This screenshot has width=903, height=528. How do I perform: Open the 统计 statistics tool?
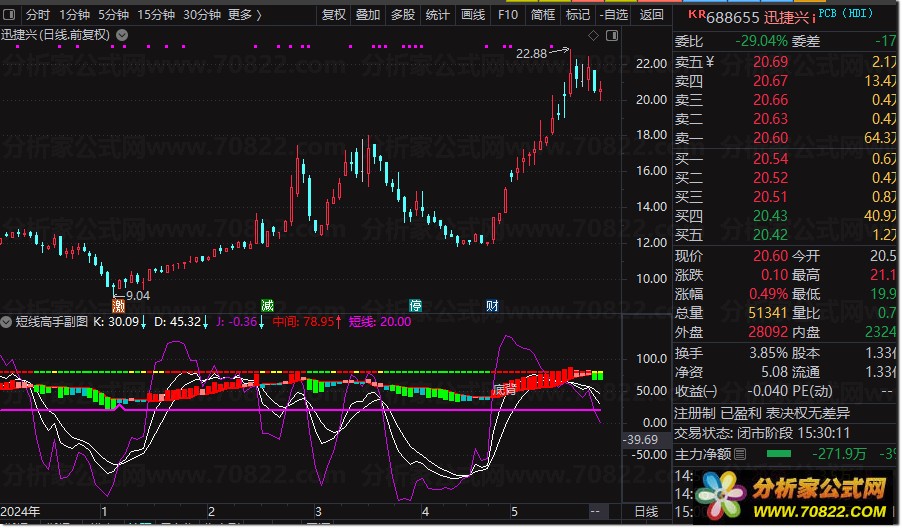click(437, 14)
